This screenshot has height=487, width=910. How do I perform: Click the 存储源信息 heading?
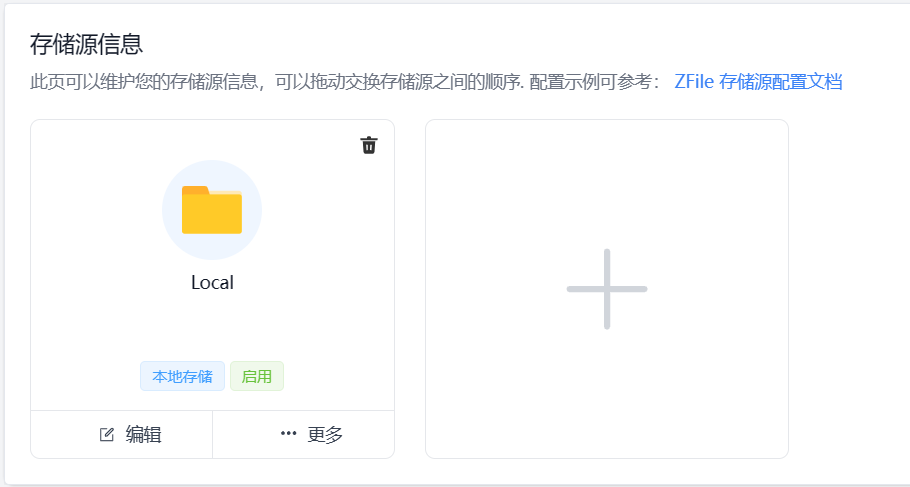click(86, 44)
